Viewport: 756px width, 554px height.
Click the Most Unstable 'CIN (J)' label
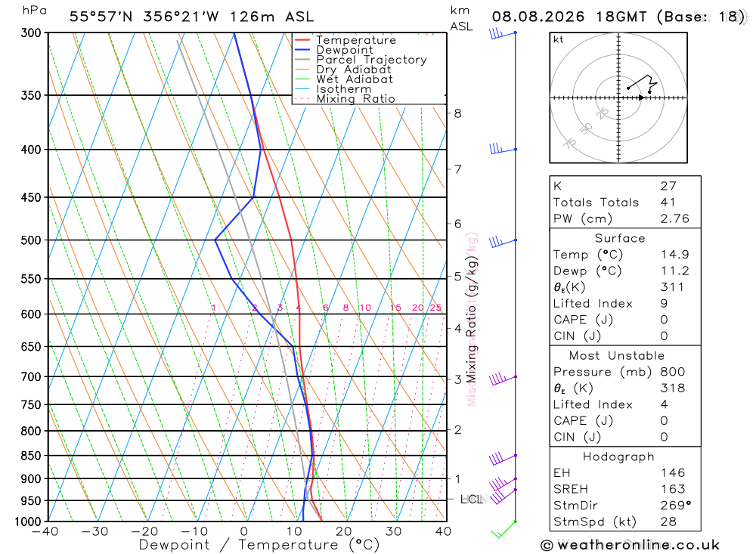tap(577, 438)
